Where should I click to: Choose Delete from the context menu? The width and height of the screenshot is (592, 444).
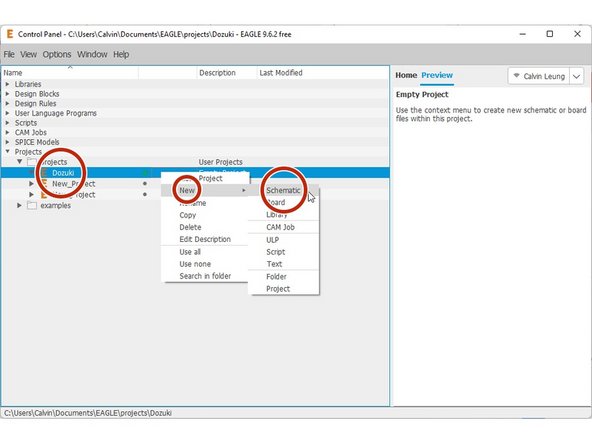[205, 227]
